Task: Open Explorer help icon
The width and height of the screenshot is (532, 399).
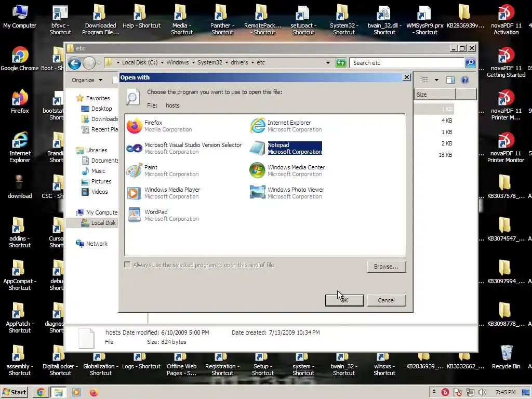Action: click(465, 80)
